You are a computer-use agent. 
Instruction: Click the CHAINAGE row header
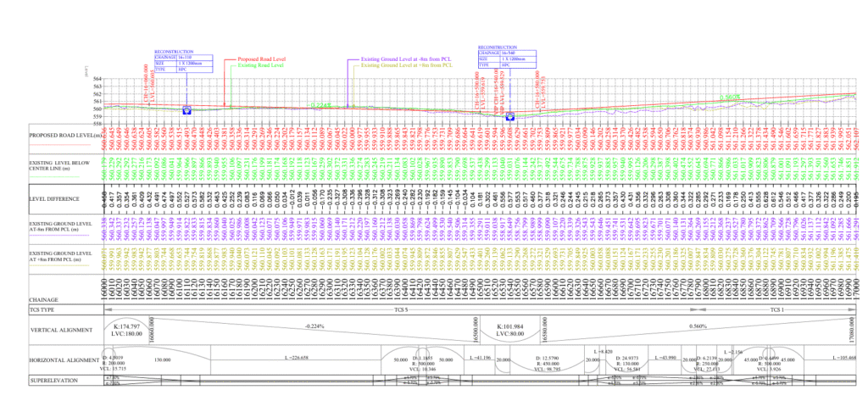coord(43,298)
